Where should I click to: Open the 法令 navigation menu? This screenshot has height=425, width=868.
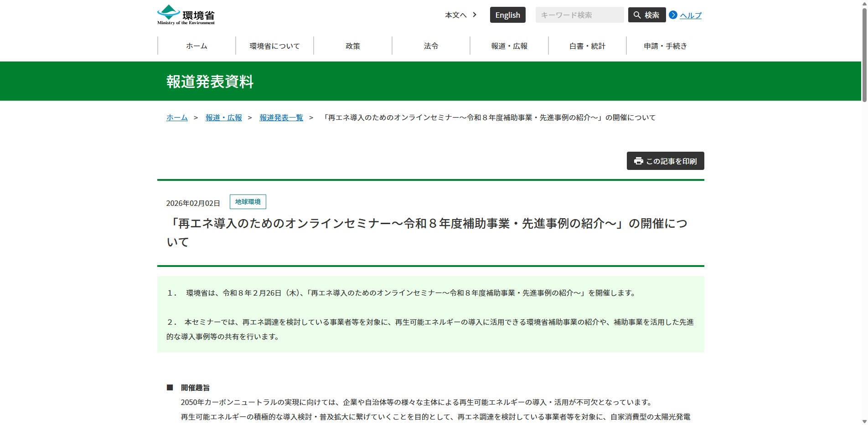point(431,46)
